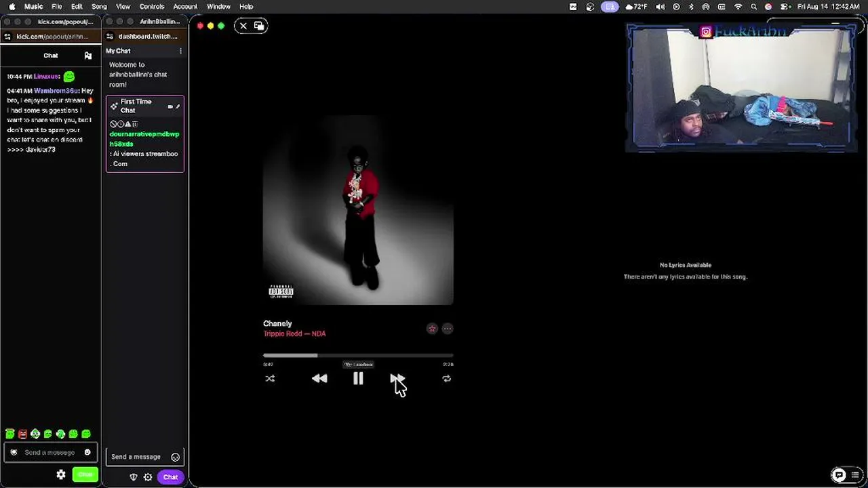Open the volume control in menu bar
The image size is (868, 488).
[x=660, y=7]
